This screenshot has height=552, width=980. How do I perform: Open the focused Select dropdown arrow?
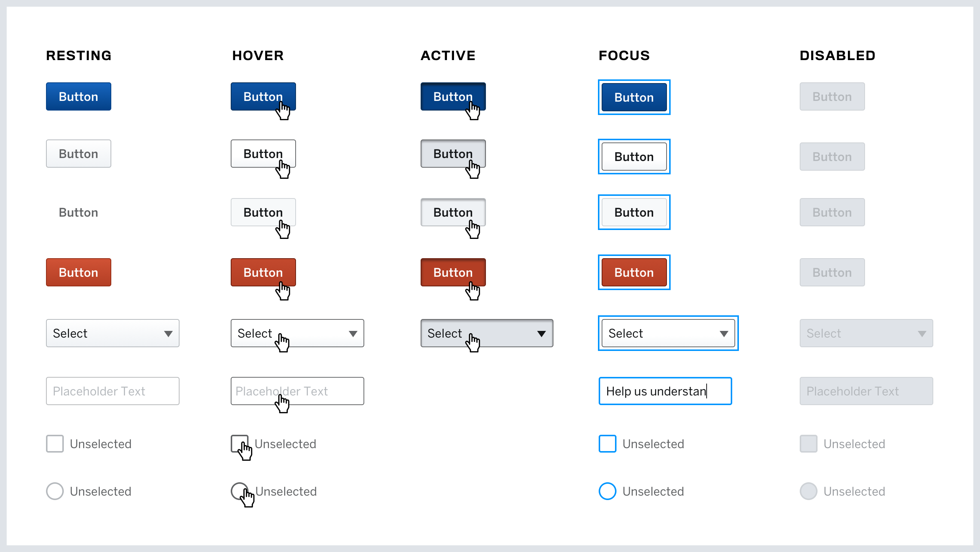pos(724,333)
